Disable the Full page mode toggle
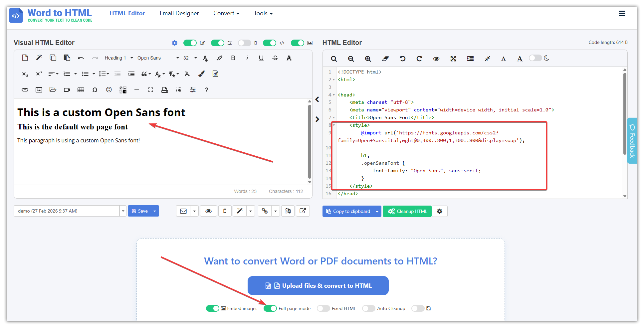The image size is (644, 328). 270,308
